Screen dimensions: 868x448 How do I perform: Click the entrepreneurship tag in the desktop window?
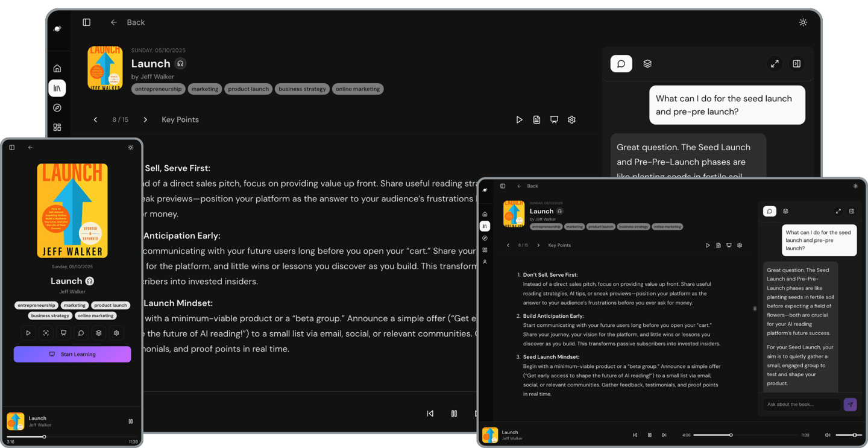click(x=159, y=89)
